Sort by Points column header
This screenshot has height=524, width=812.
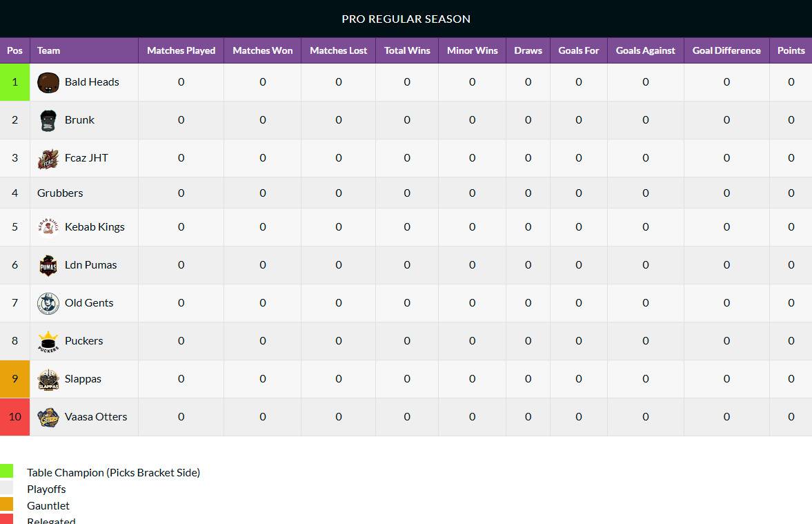791,50
